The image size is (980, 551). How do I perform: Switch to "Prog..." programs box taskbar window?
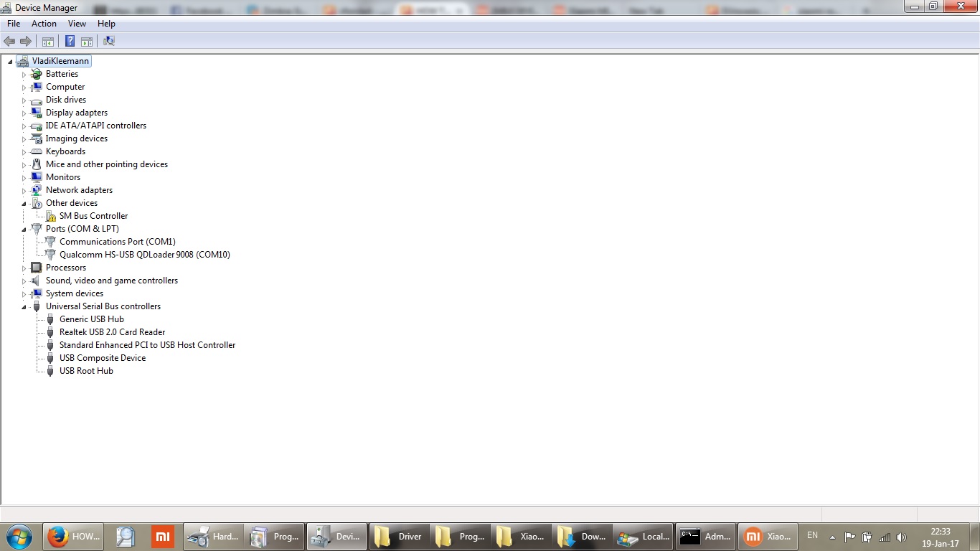point(275,536)
